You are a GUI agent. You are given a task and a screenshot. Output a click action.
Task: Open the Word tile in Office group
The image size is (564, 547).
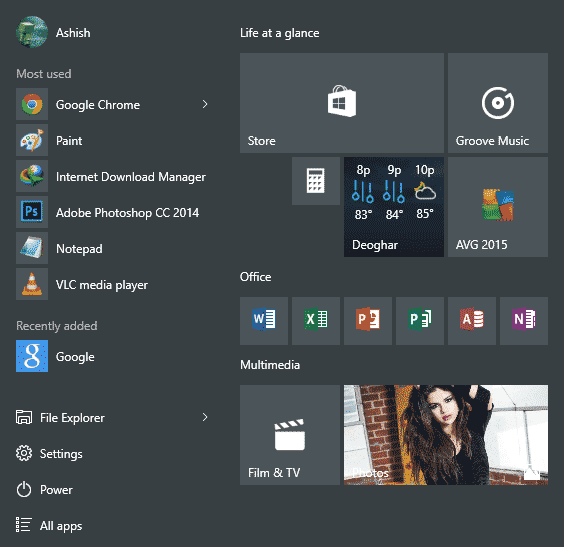[264, 321]
